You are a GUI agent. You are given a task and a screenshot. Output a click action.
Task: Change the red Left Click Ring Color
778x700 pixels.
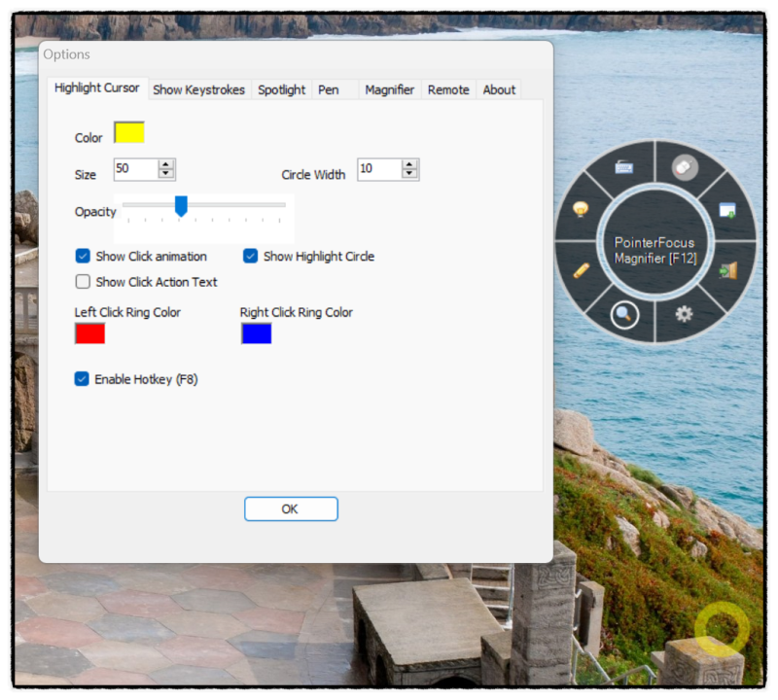(x=89, y=333)
